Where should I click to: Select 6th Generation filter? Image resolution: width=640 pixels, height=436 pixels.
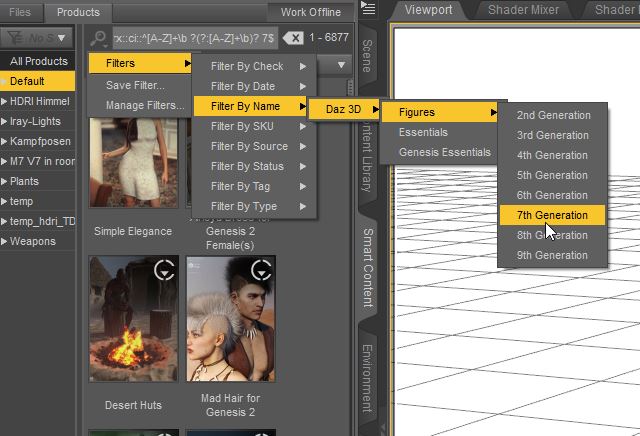[552, 195]
